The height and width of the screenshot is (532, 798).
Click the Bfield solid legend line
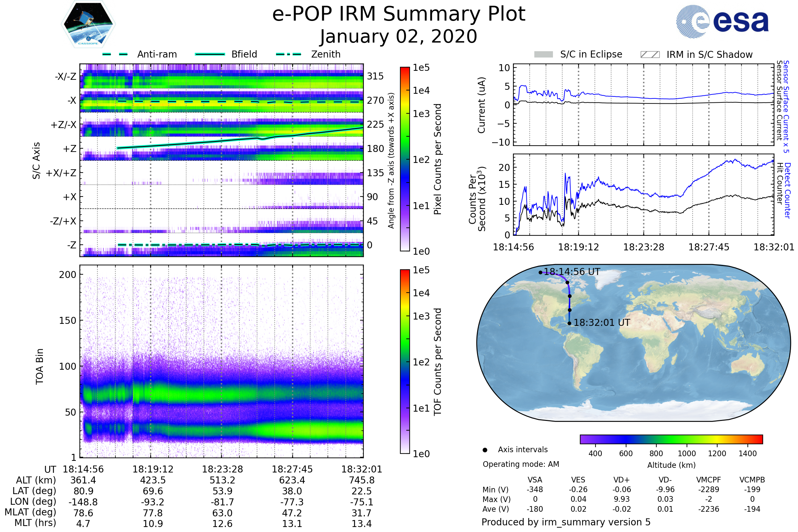tap(210, 54)
